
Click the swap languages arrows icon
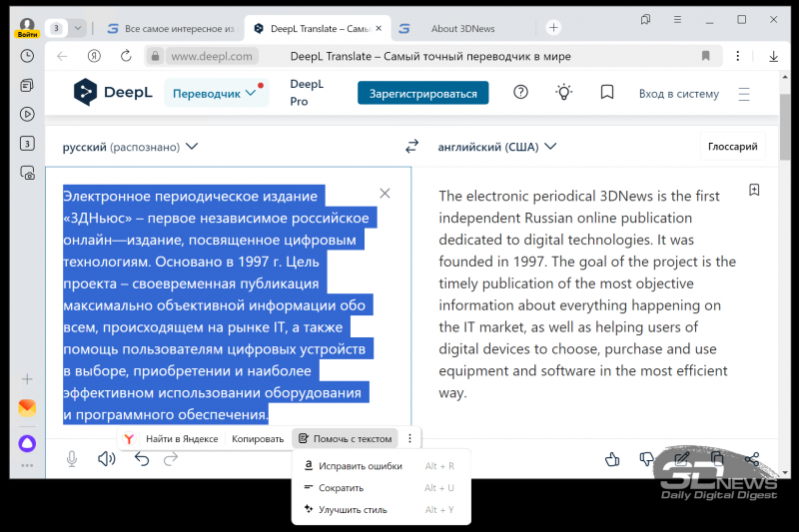pyautogui.click(x=411, y=147)
